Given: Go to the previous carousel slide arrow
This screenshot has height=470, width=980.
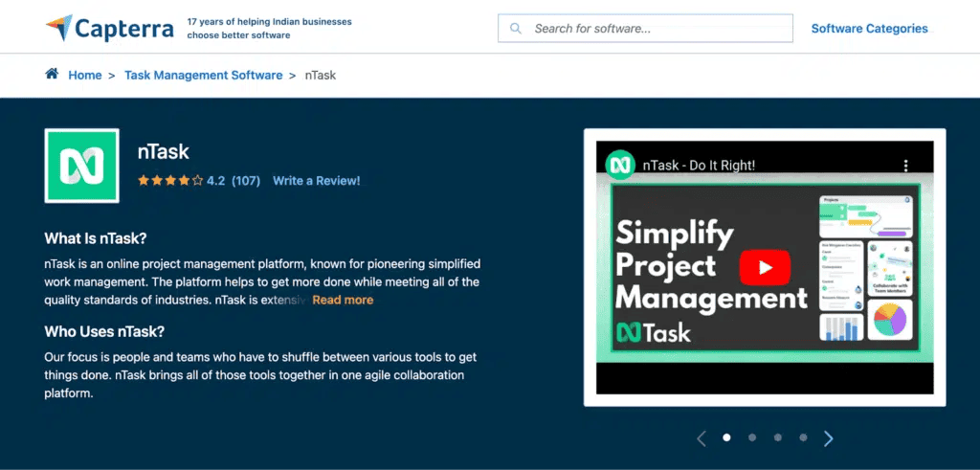Looking at the screenshot, I should pos(702,438).
